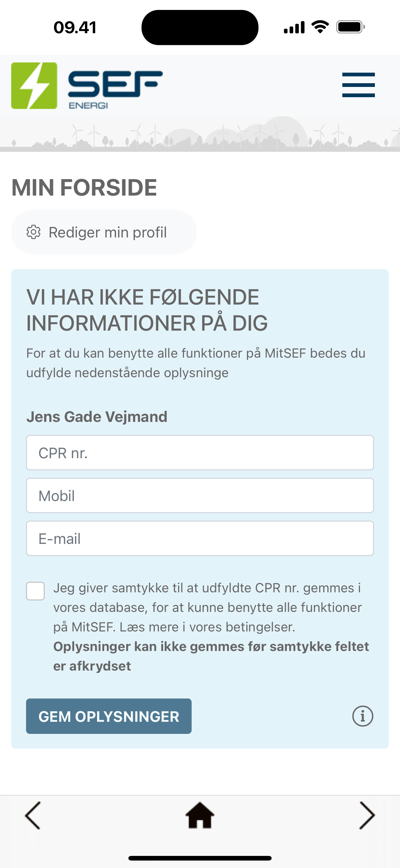Viewport: 400px width, 868px height.
Task: Focus the Mobil input field
Action: 200,495
